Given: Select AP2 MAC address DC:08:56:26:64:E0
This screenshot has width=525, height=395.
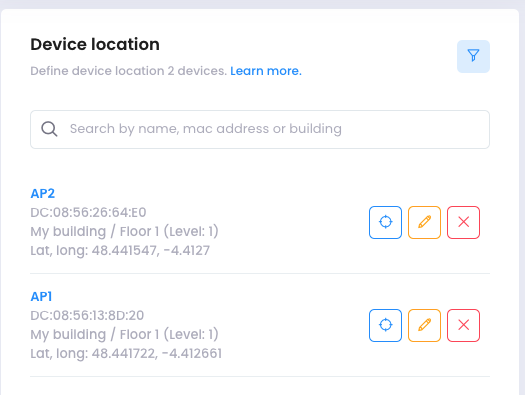Looking at the screenshot, I should [x=88, y=213].
